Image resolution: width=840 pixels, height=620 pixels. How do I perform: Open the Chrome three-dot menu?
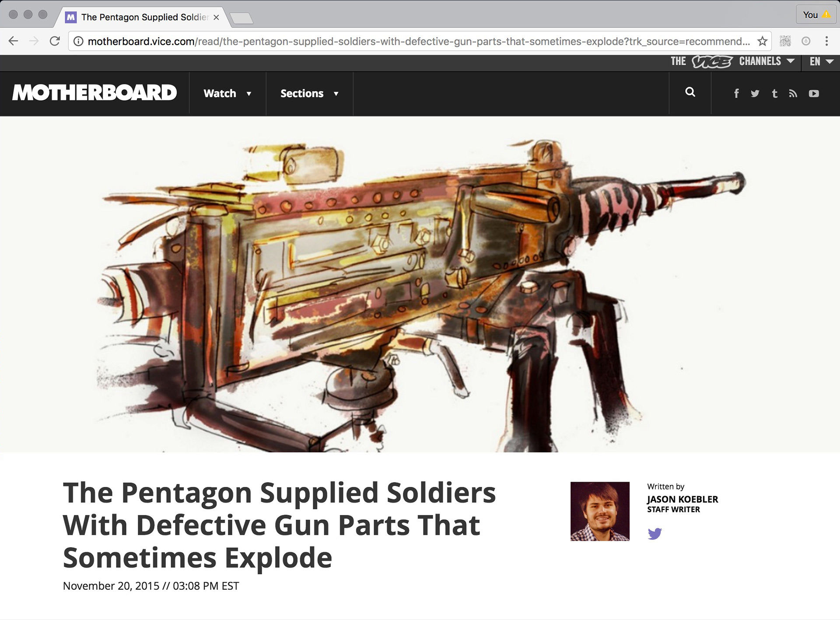click(x=826, y=41)
